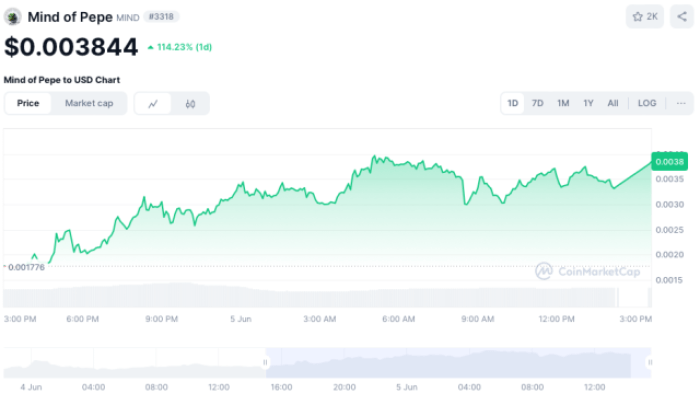700x405 pixels.
Task: Switch to line chart view
Action: tap(153, 103)
